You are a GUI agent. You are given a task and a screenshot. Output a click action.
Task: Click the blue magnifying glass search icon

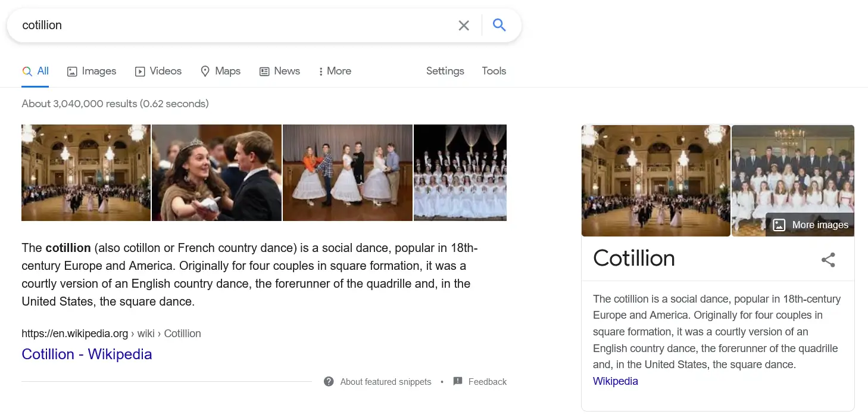pos(499,25)
